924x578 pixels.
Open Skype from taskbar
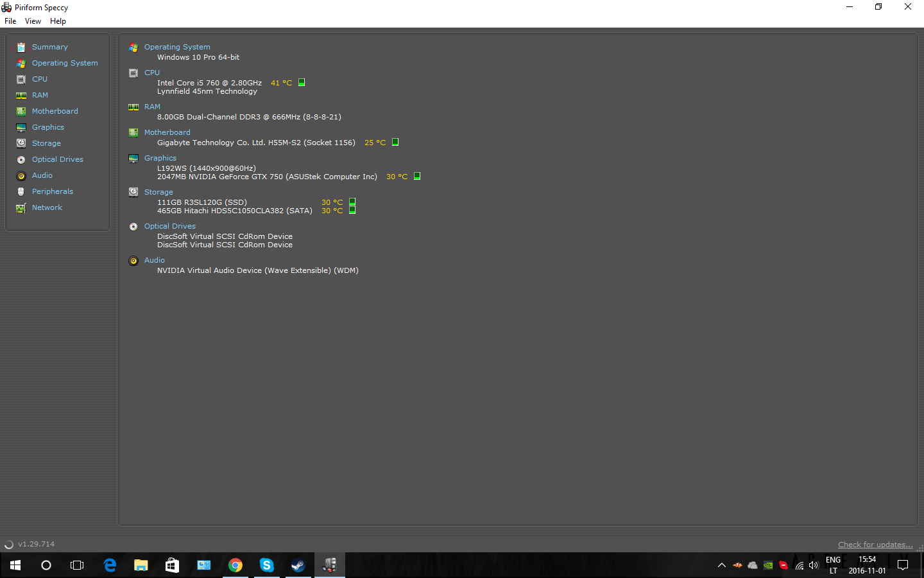(x=267, y=565)
